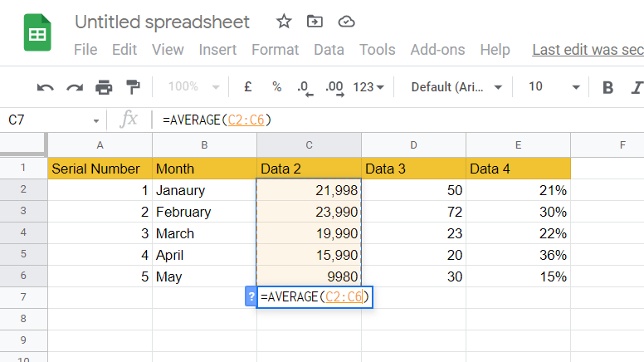Select column C header
644x362 pixels.
309,145
